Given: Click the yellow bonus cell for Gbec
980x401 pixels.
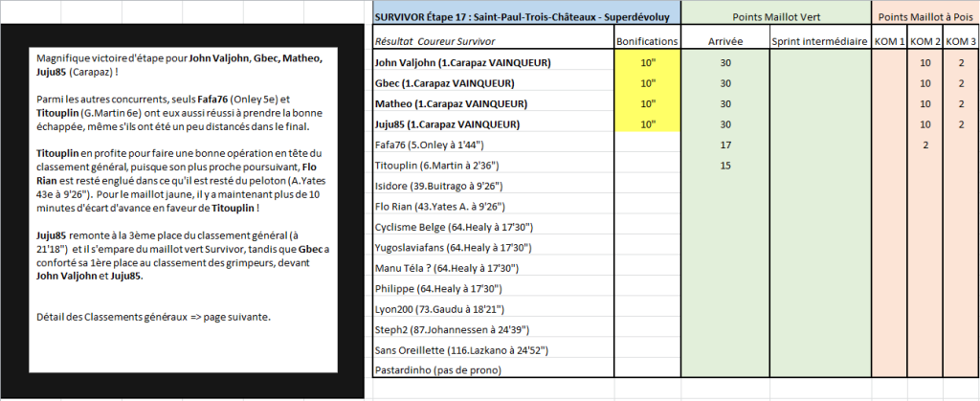Looking at the screenshot, I should [647, 83].
